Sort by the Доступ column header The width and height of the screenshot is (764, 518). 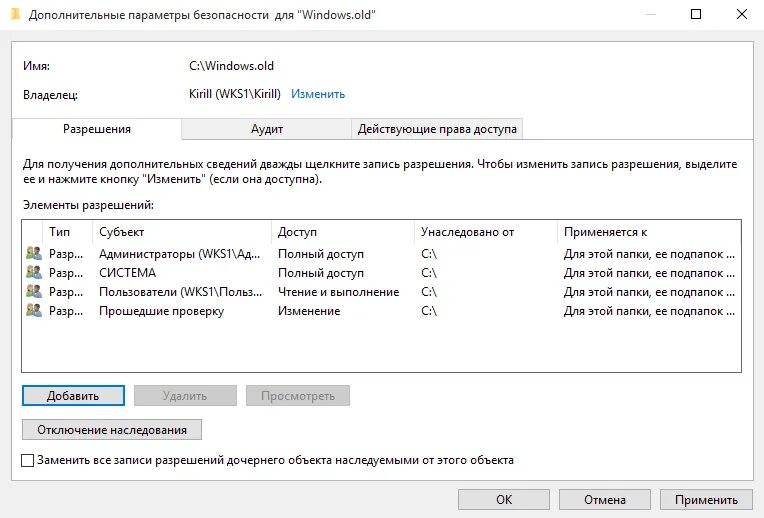coord(343,232)
